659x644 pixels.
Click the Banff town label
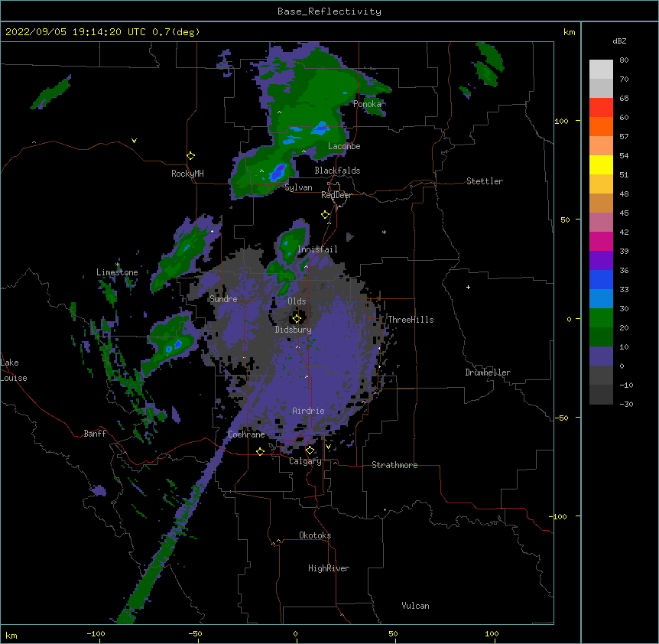(x=95, y=434)
